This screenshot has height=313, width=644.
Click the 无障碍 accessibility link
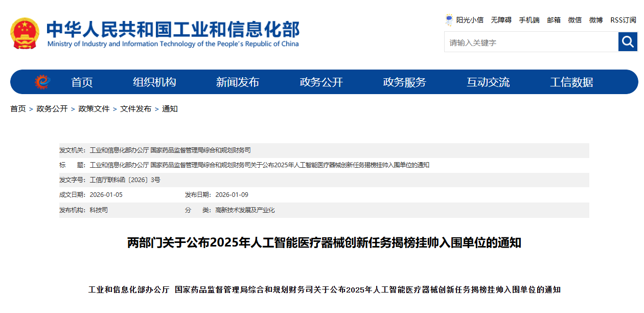[501, 20]
